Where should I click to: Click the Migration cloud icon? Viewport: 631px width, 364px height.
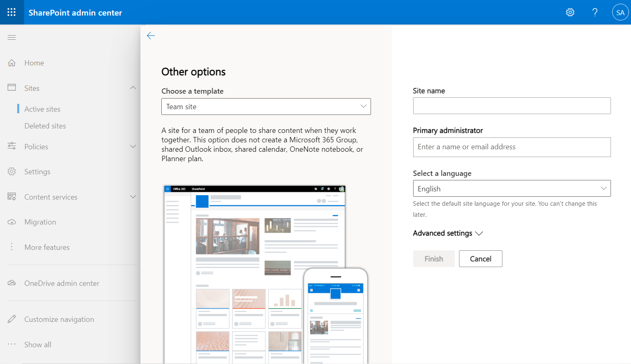pyautogui.click(x=12, y=222)
